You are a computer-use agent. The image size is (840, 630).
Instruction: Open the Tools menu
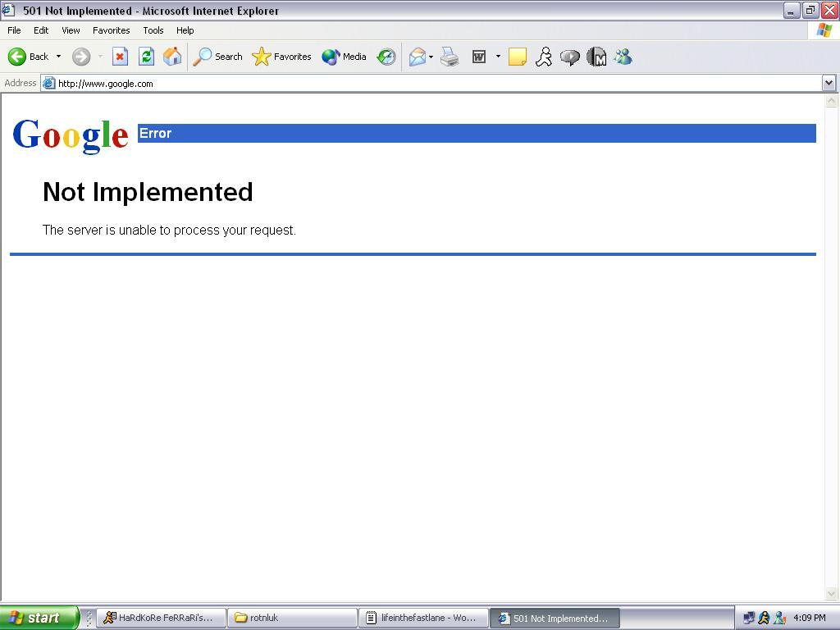coord(153,30)
